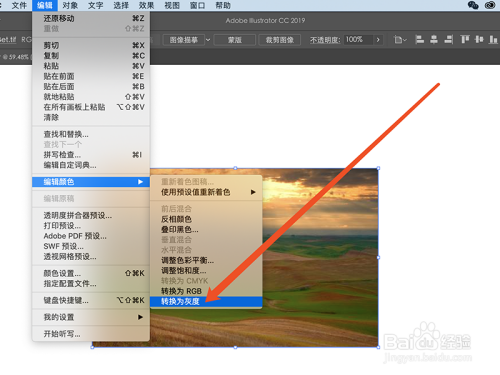Open the transform/align-to icon dropdown
This screenshot has width=500, height=375.
click(x=400, y=40)
